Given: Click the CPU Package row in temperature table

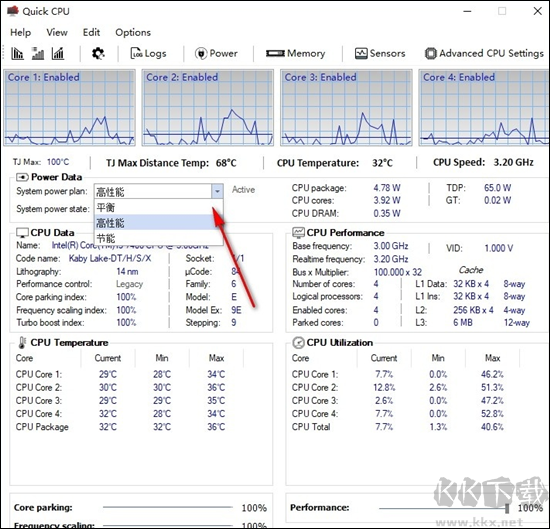Looking at the screenshot, I should [121, 427].
